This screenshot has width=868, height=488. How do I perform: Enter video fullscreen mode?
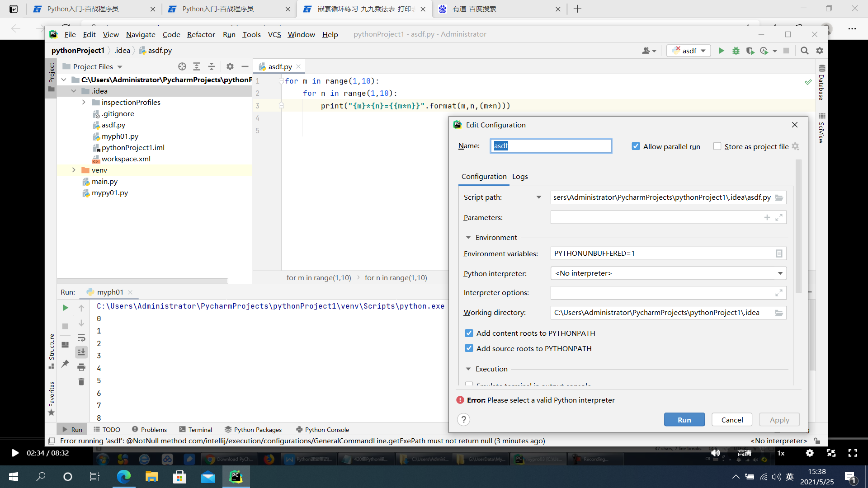pos(853,453)
